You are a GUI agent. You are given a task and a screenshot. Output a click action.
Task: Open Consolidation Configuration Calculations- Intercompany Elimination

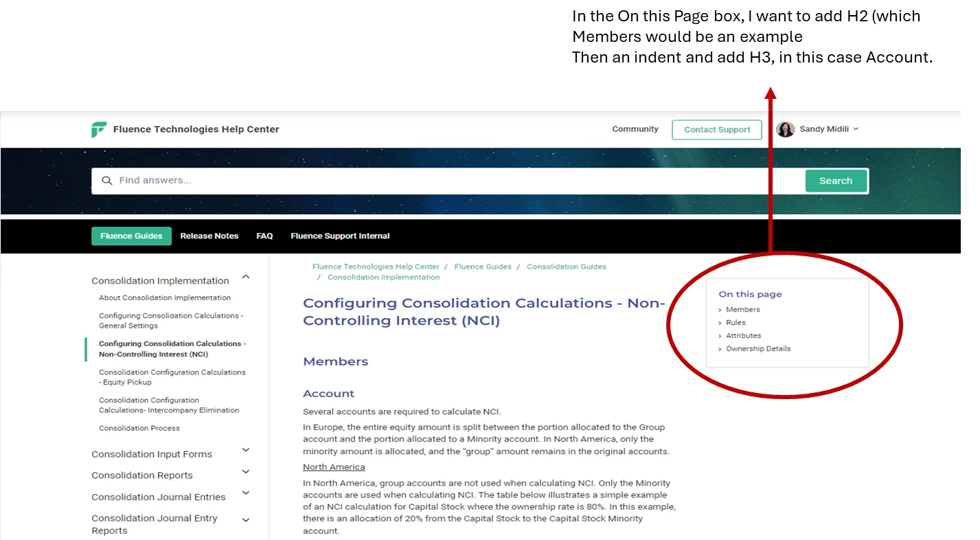coord(169,405)
